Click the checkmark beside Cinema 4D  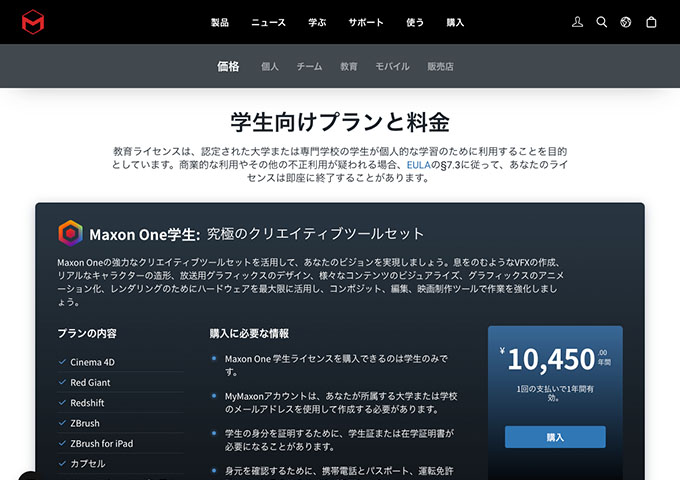click(62, 362)
